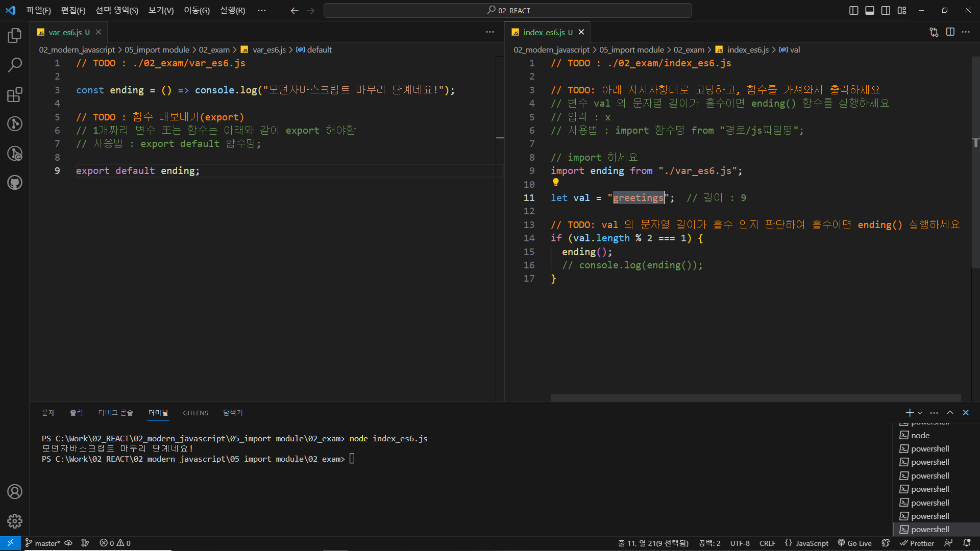Toggle the primary side bar layout
The image size is (980, 551).
pos(853,11)
